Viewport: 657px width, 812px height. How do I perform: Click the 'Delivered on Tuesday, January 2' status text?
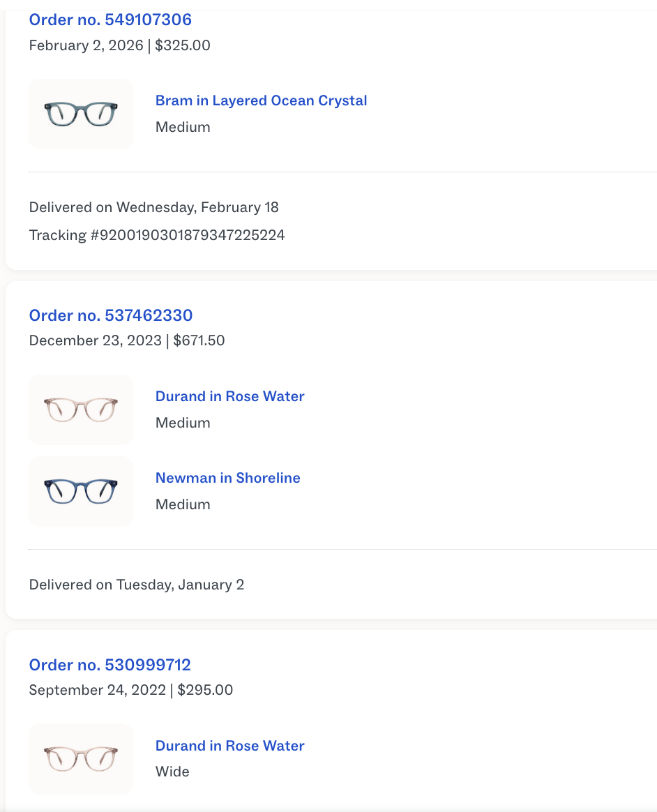136,585
